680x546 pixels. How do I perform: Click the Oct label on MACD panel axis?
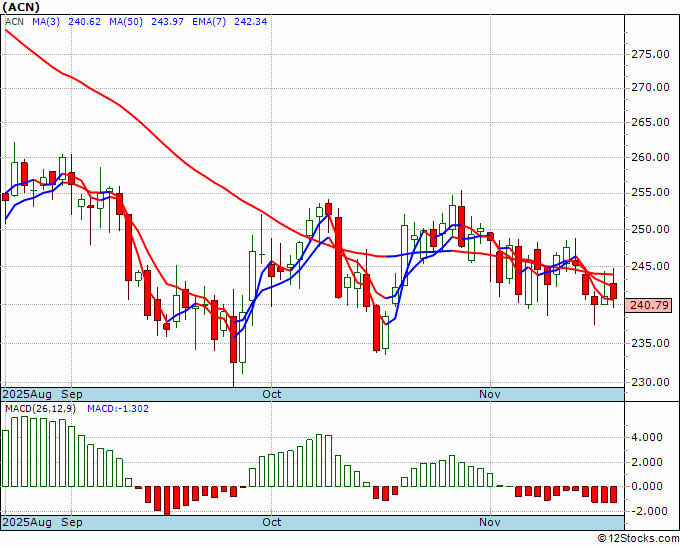point(272,522)
